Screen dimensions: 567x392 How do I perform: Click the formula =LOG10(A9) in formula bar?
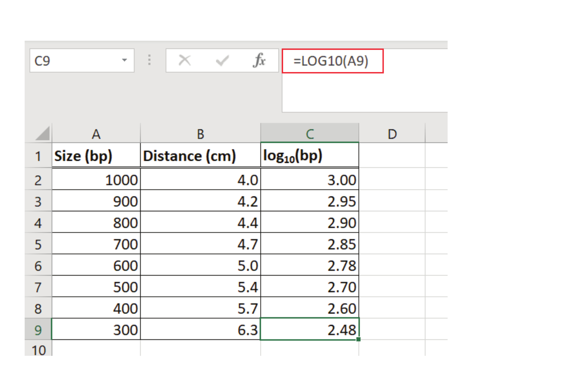331,61
